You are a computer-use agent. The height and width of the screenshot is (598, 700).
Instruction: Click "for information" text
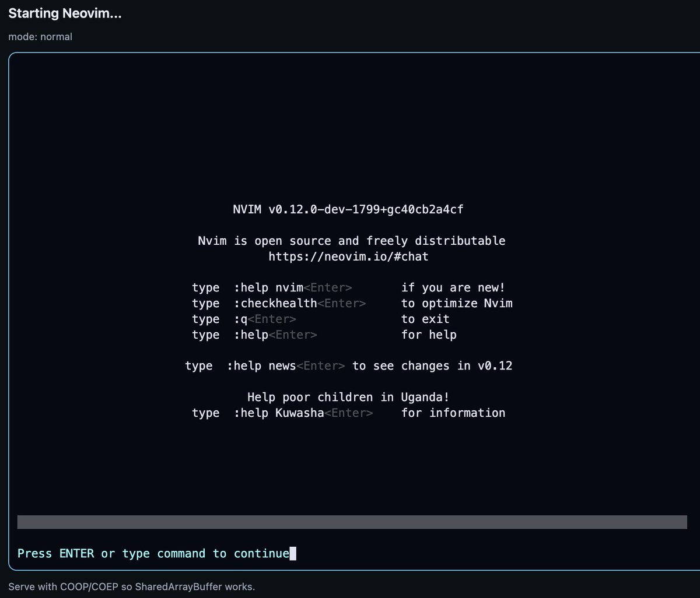click(x=453, y=413)
